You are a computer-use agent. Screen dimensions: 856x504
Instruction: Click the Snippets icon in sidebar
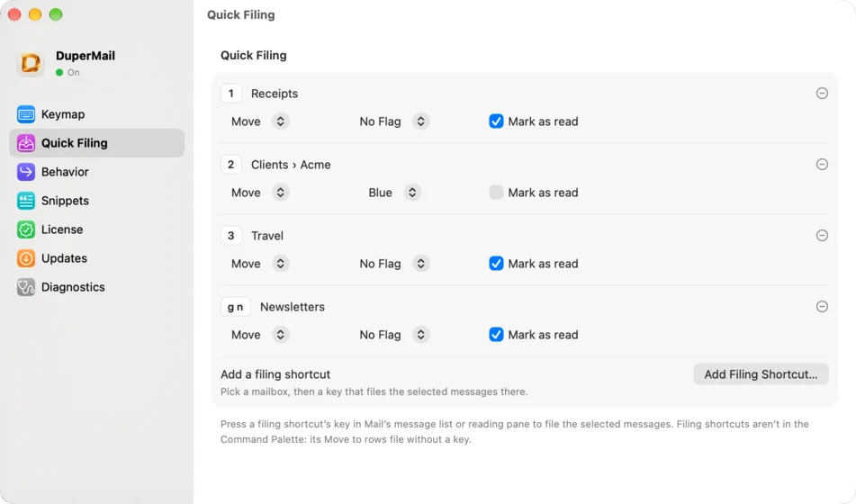(26, 201)
